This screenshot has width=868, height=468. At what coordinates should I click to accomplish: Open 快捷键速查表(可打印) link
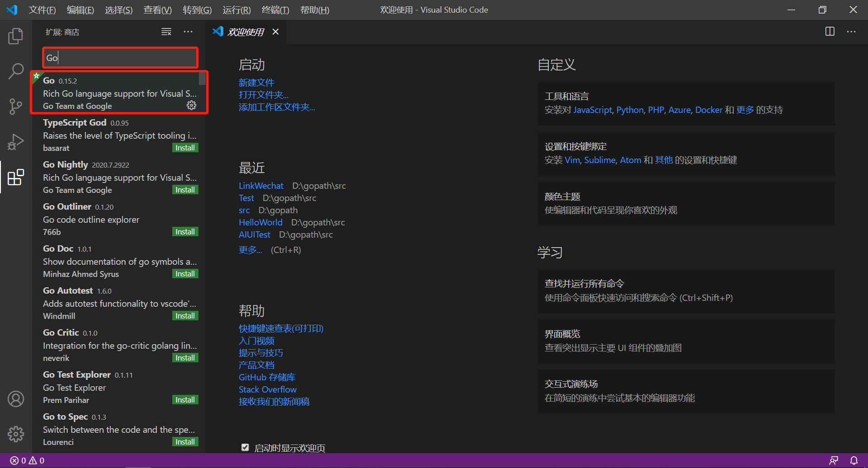pyautogui.click(x=281, y=328)
